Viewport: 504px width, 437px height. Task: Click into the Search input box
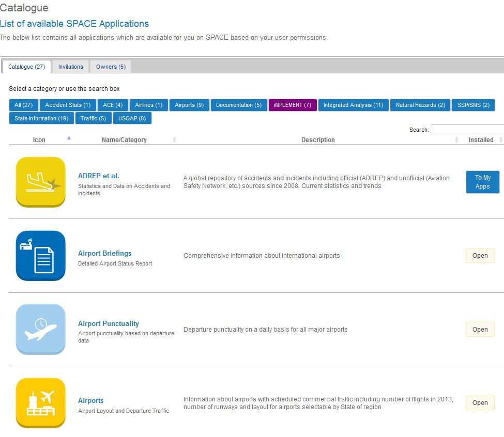click(467, 130)
